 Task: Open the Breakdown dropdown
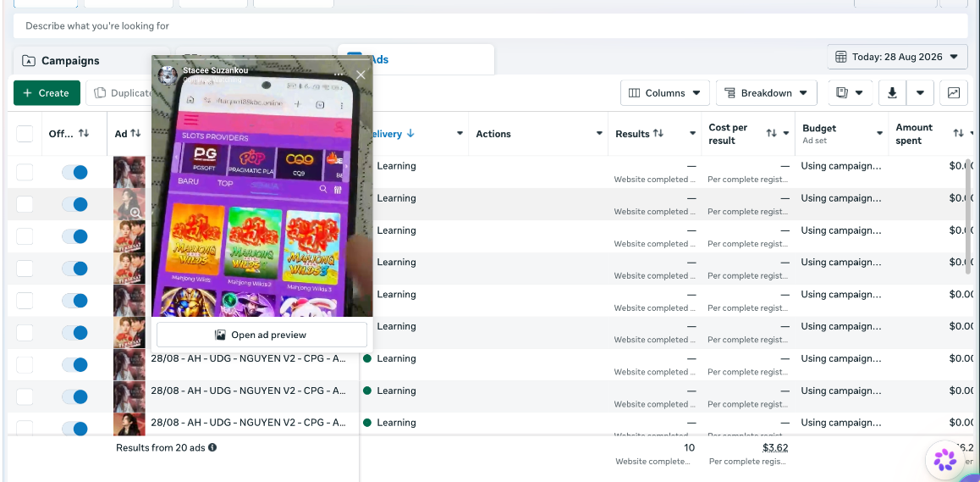pos(766,92)
